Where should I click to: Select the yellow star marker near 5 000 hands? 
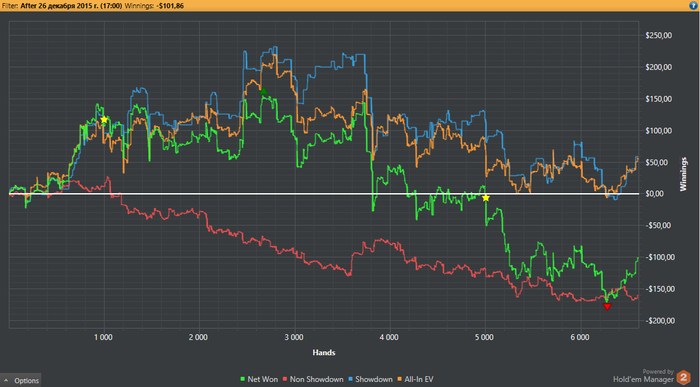coord(486,198)
